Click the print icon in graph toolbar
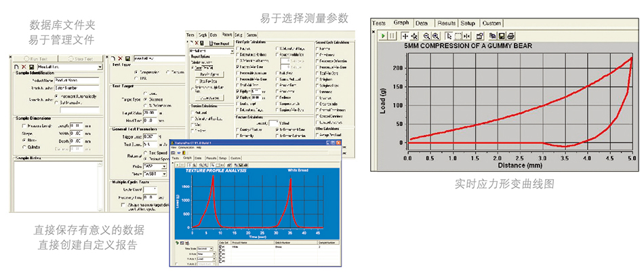644x274 pixels. pyautogui.click(x=510, y=36)
